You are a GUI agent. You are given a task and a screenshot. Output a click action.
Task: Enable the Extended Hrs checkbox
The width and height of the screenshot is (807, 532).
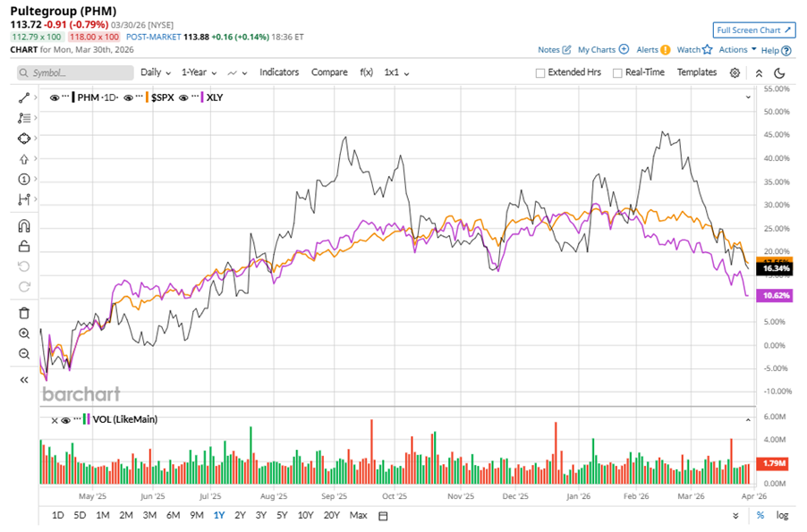(539, 73)
